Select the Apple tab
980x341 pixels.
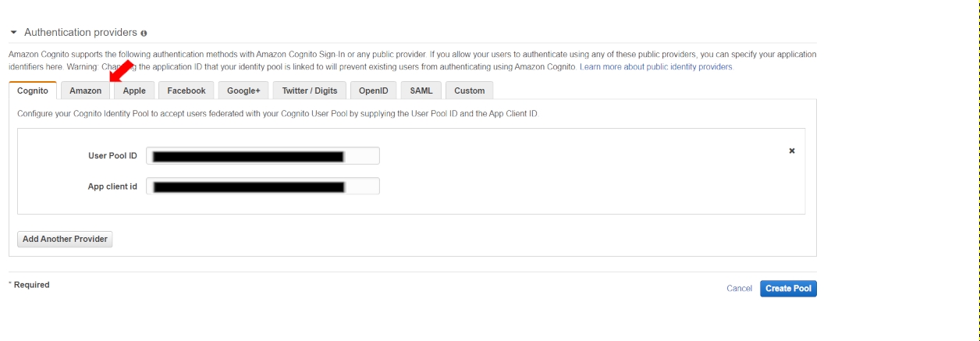tap(134, 91)
